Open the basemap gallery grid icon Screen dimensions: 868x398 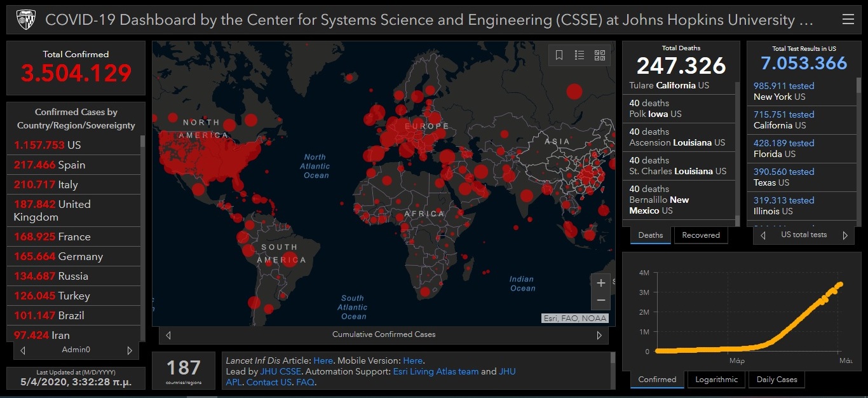600,55
